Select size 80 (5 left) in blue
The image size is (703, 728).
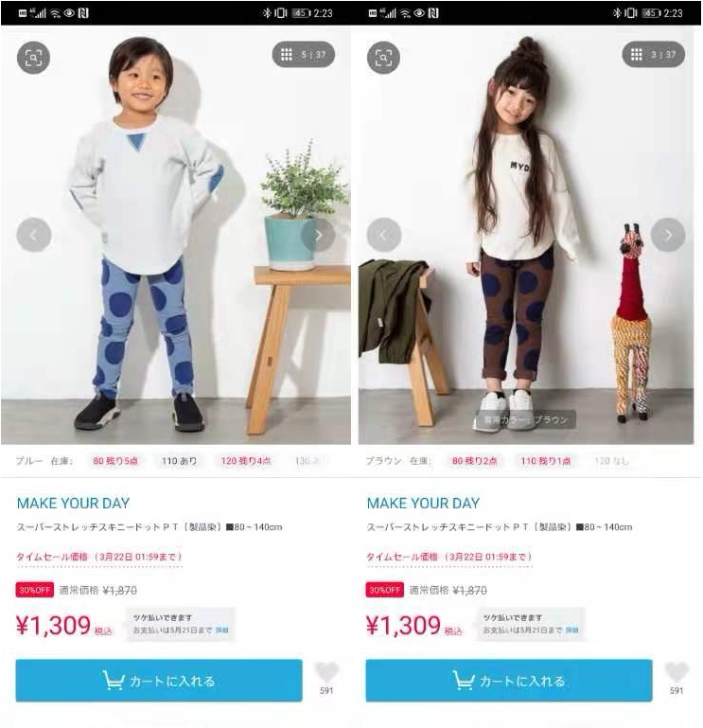(115, 461)
